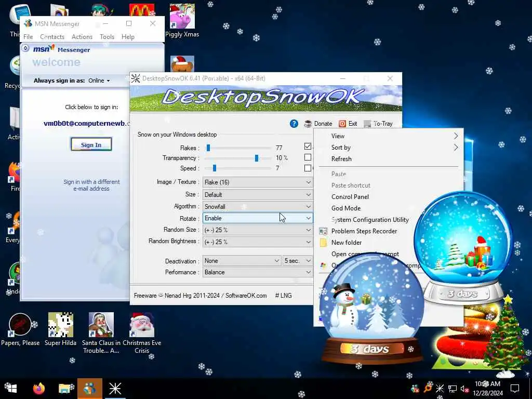Open Firefox from the taskbar
This screenshot has height=399, width=532.
(39, 389)
